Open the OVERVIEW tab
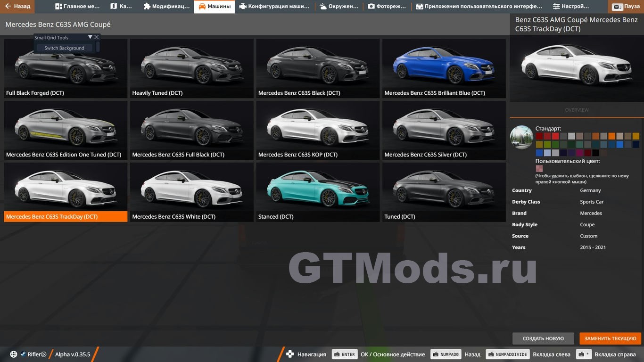 (577, 110)
